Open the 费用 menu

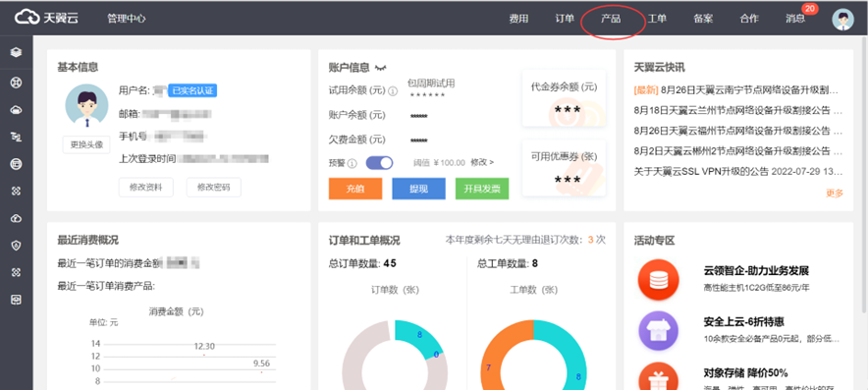[x=518, y=19]
